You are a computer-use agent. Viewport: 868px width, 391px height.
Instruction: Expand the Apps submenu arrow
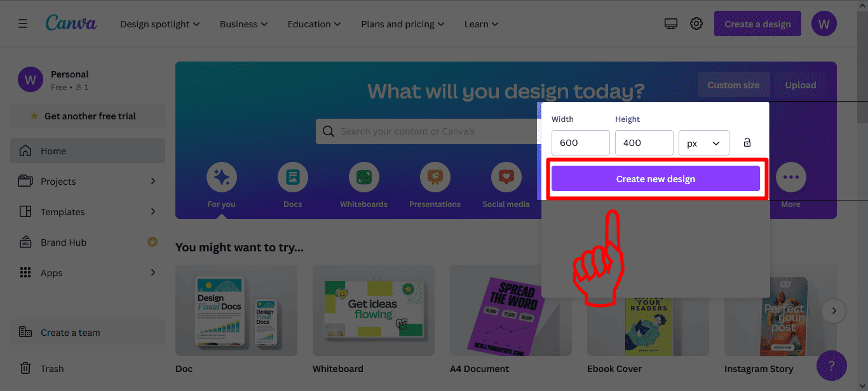pos(153,272)
